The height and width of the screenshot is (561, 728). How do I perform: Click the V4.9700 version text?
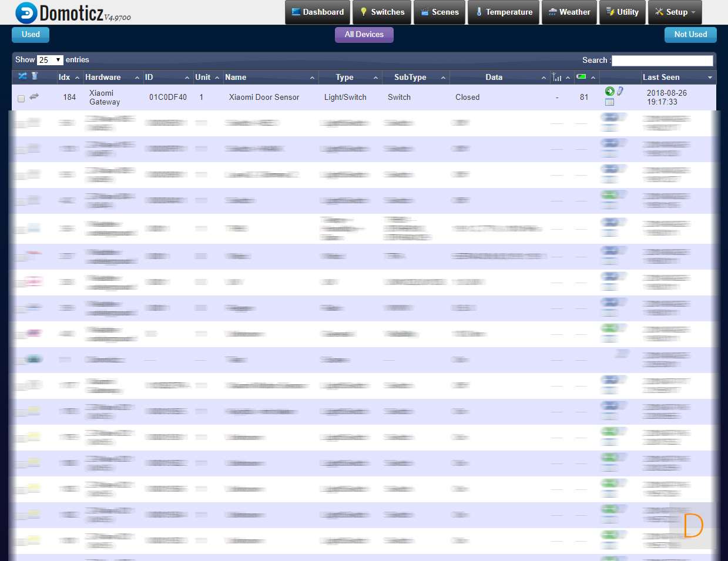(118, 18)
